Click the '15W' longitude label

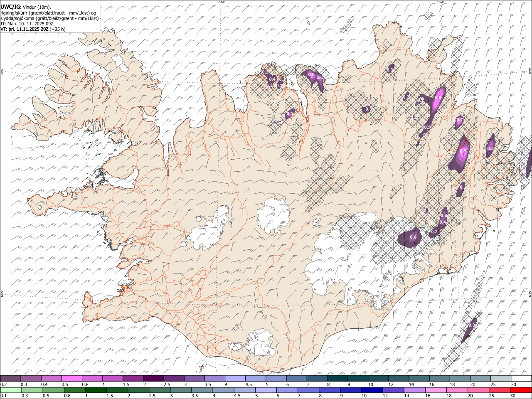click(441, 2)
